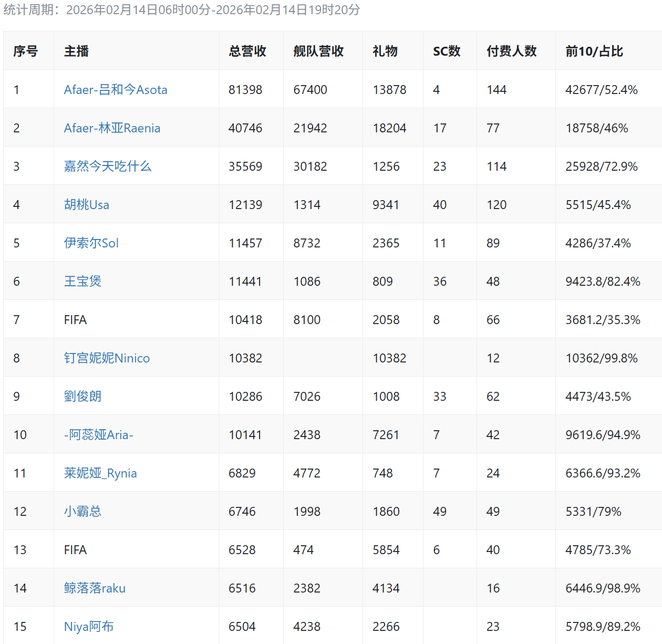662x644 pixels.
Task: Click the SC数 column header
Action: coord(447,51)
